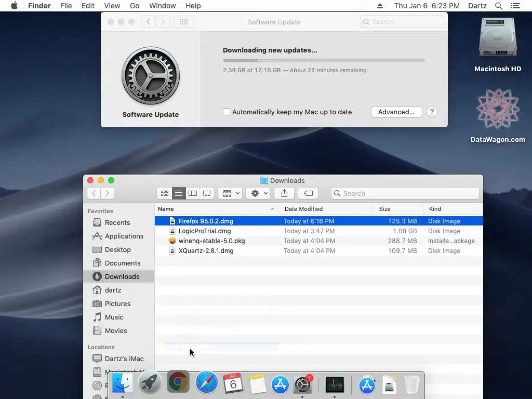Screen dimensions: 532x399
Task: Open Safari compass icon in Dock
Action: click(x=206, y=382)
